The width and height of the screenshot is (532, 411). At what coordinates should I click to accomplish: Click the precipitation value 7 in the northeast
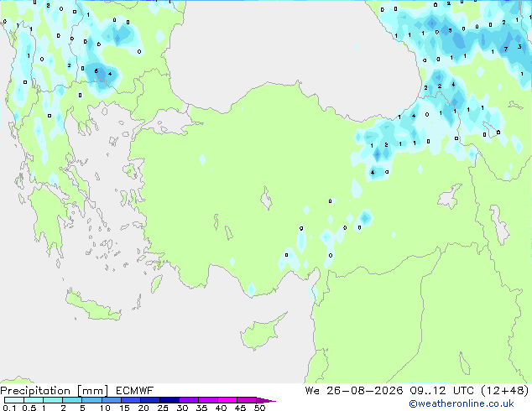505,49
